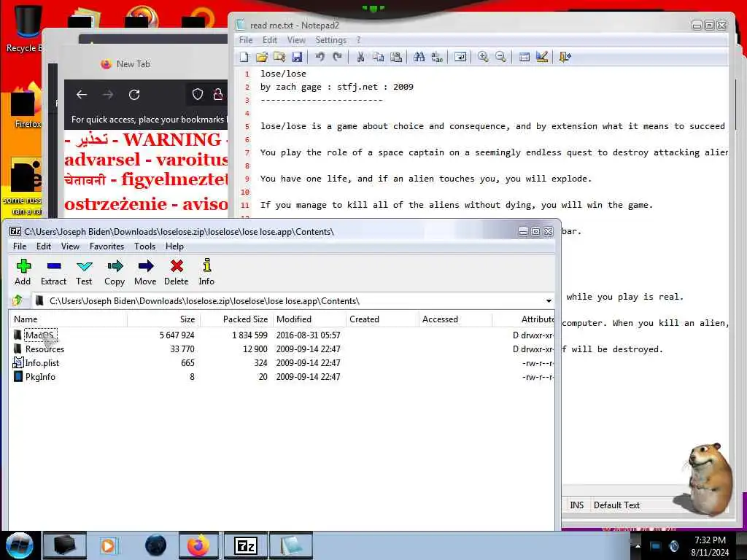747x560 pixels.
Task: Click taskbar clock showing 7:32 PM
Action: tap(710, 546)
